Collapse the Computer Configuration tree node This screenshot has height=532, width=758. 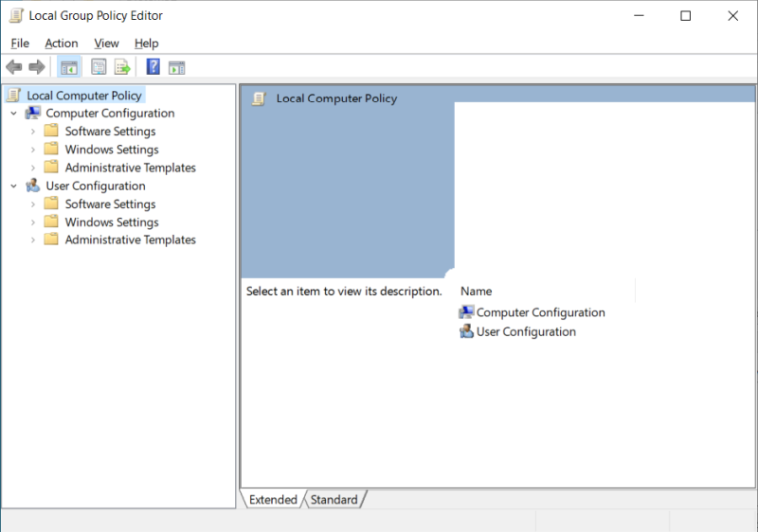[x=13, y=114]
